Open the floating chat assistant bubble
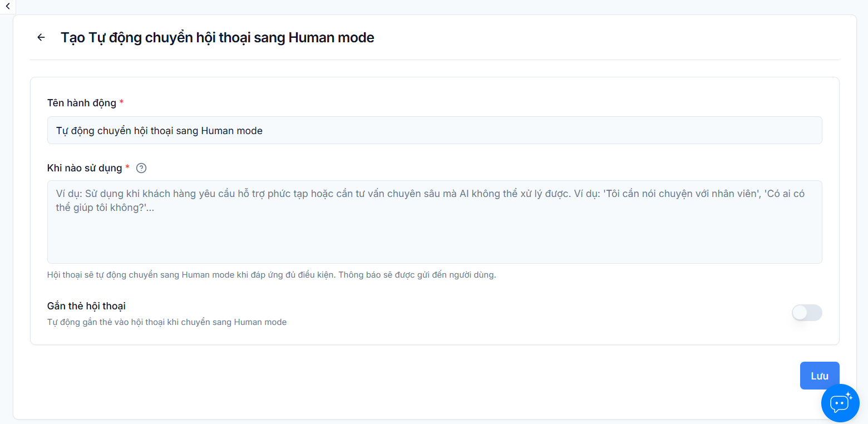868x424 pixels. click(840, 403)
